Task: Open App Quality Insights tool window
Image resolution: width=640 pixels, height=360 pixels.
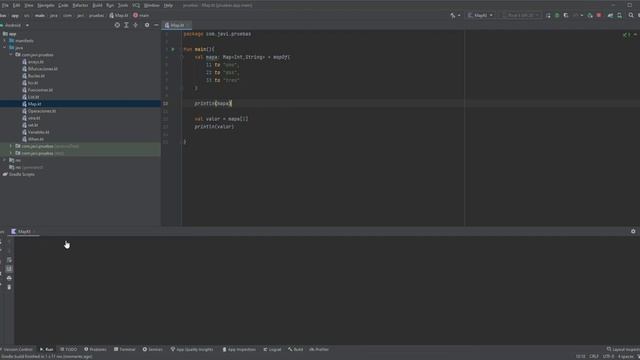Action: (192, 349)
